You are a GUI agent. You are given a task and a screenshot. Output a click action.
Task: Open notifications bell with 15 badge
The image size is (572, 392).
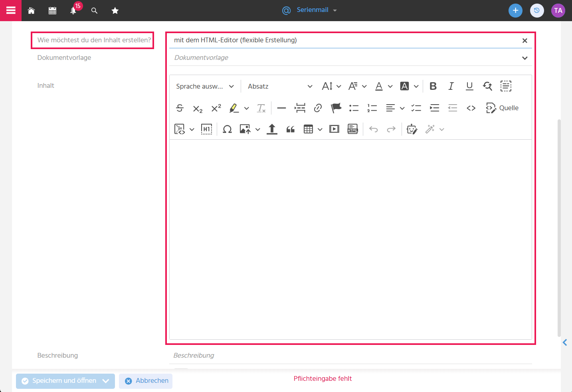(x=73, y=11)
